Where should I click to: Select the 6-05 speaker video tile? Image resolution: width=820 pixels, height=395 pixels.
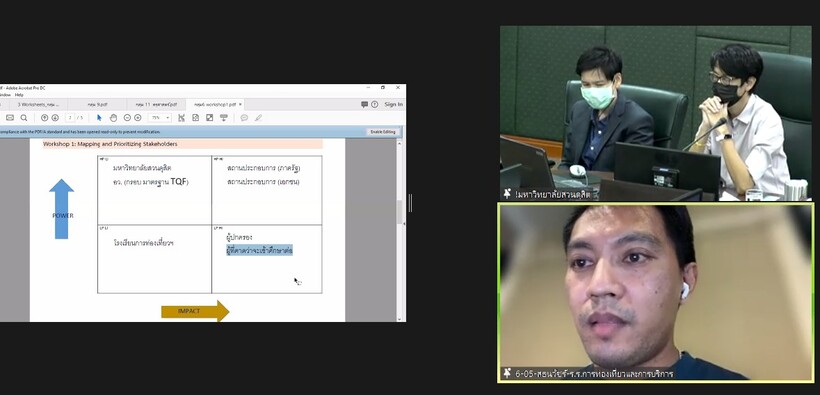coord(655,292)
